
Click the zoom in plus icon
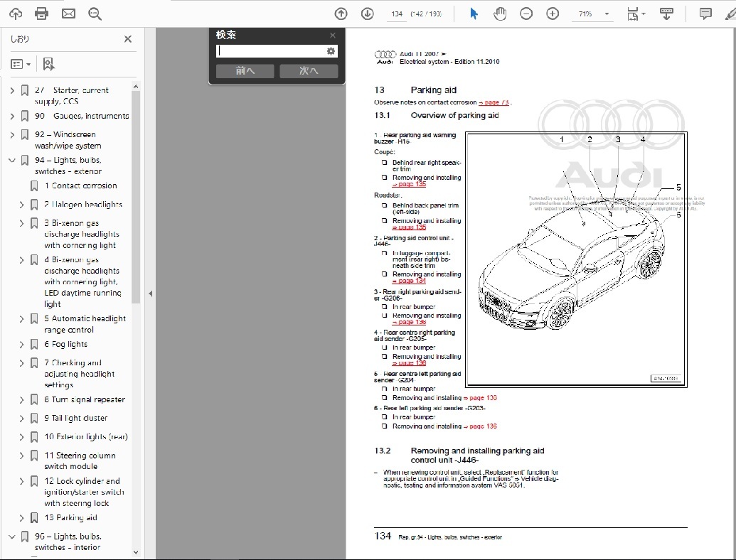pyautogui.click(x=553, y=14)
